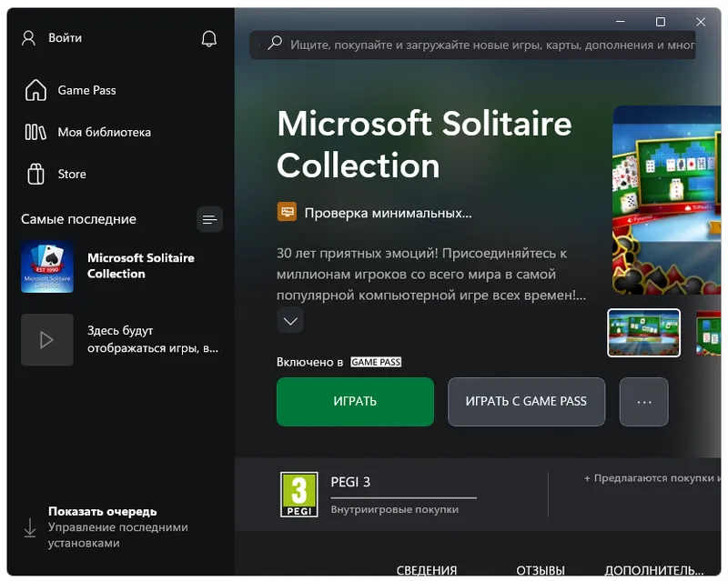Open the three-dots more options button
The image size is (728, 581).
pyautogui.click(x=644, y=402)
